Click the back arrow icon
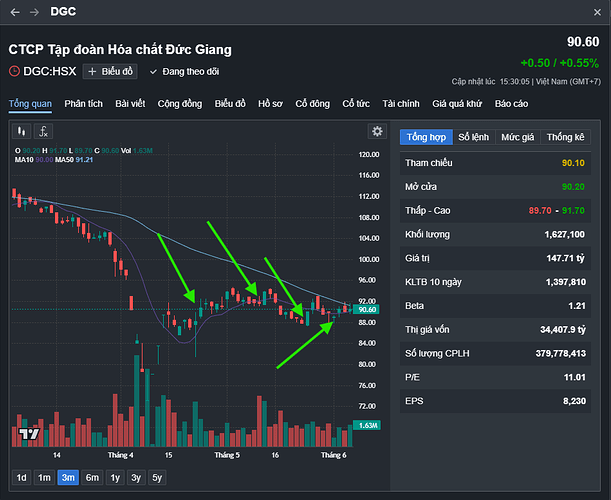The height and width of the screenshot is (500, 611). (x=15, y=11)
